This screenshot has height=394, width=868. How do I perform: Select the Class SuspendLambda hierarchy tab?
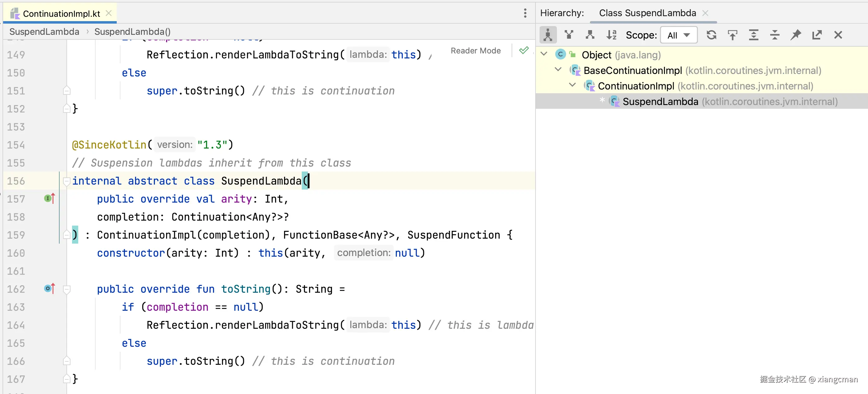(x=647, y=13)
